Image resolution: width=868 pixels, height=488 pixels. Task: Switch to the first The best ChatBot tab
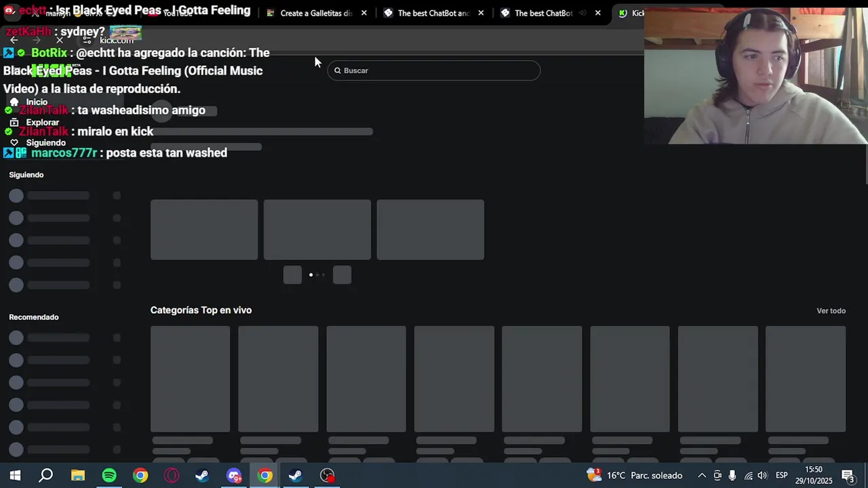[433, 13]
